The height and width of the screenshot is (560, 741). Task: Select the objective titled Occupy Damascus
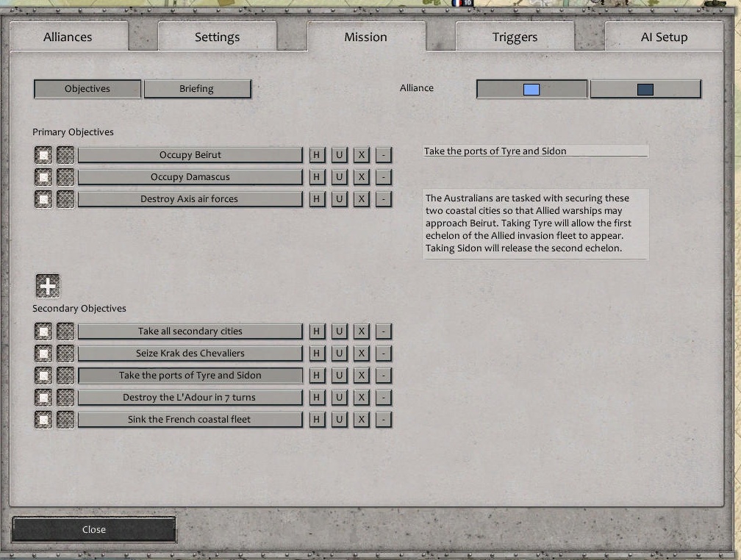(x=190, y=176)
